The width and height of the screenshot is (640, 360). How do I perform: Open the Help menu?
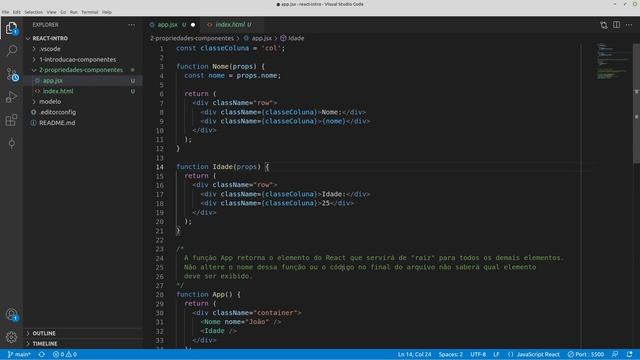pos(107,12)
